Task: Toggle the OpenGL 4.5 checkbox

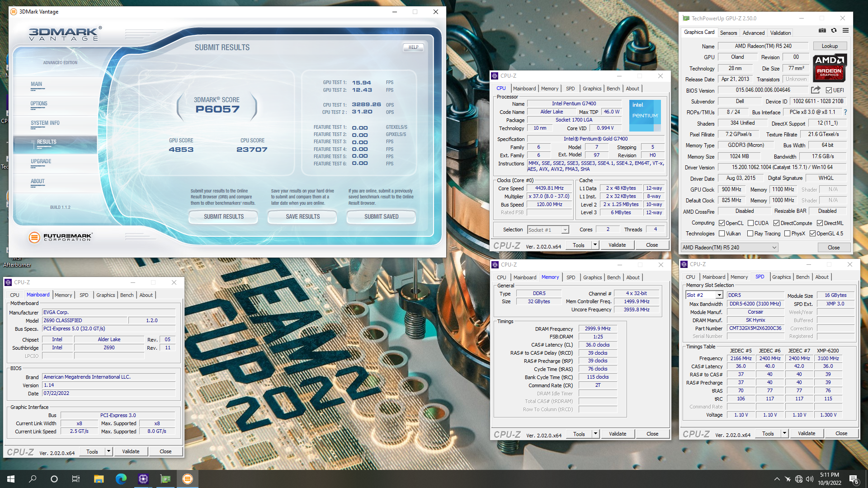Action: coord(812,234)
